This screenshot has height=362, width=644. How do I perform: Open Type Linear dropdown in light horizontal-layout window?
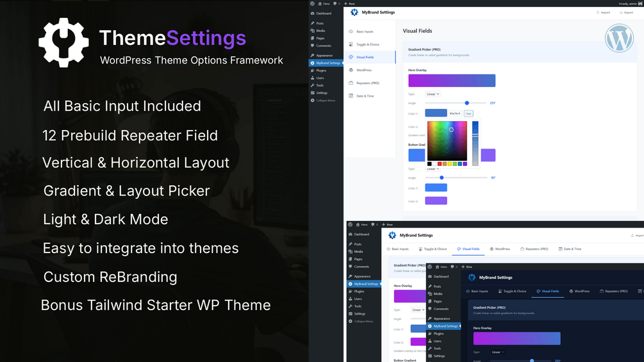tap(418, 310)
